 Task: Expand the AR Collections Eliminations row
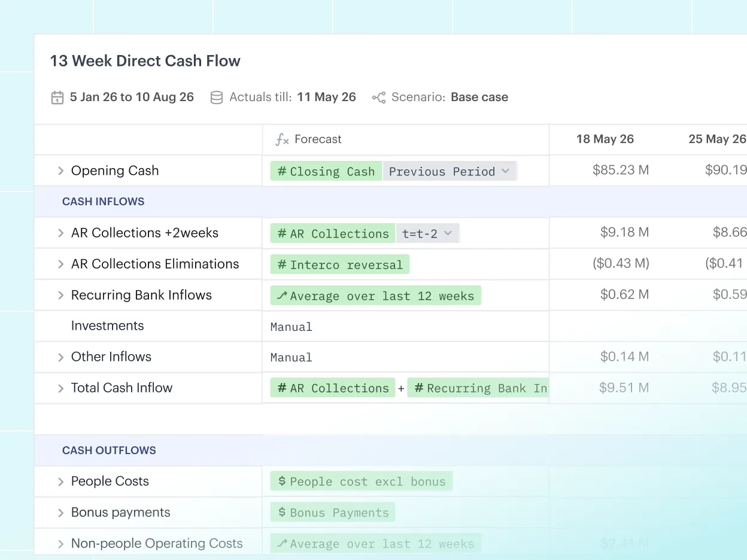coord(60,264)
